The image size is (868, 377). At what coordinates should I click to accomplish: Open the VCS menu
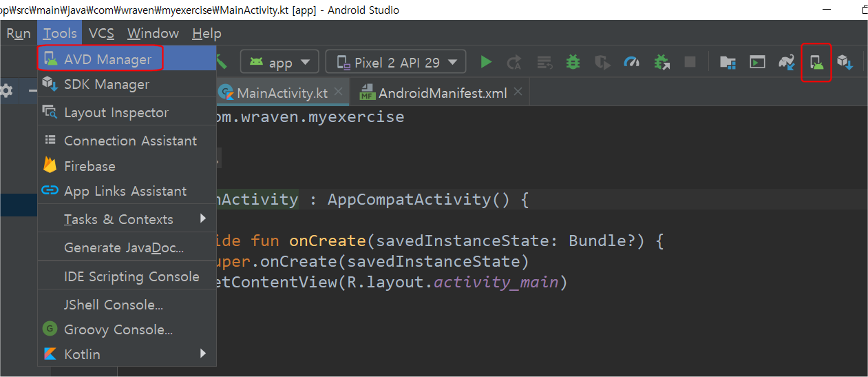pos(102,33)
